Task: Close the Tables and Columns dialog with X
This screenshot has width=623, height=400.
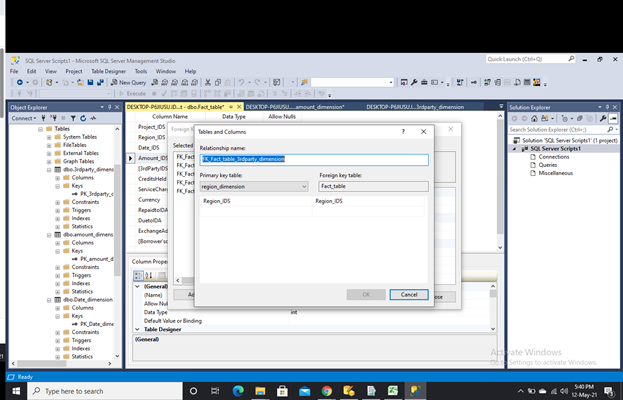Action: point(424,131)
